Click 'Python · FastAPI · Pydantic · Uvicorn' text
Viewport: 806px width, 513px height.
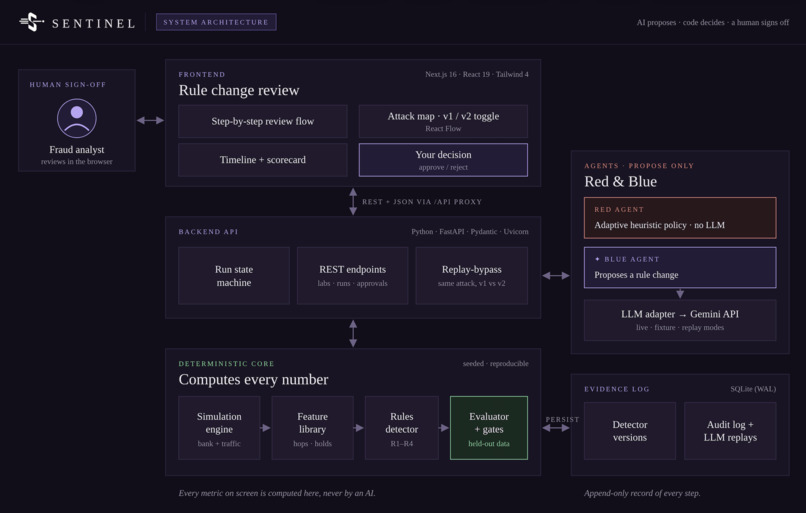(470, 231)
